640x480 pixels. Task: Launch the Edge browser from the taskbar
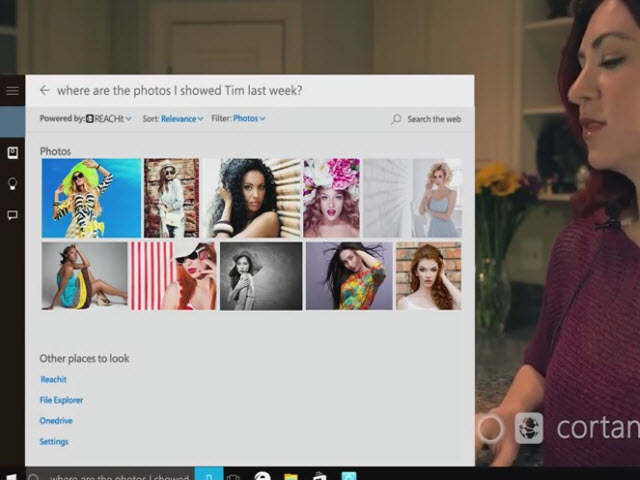pyautogui.click(x=262, y=475)
